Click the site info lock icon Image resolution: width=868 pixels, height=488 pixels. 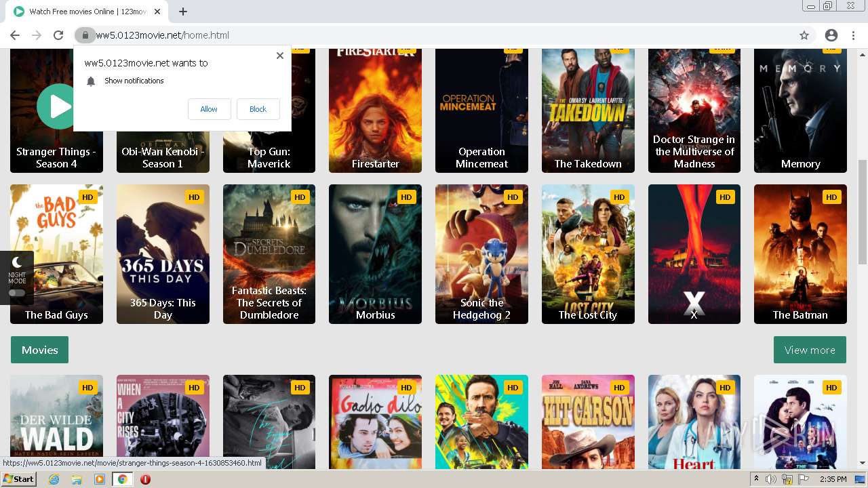coord(85,35)
